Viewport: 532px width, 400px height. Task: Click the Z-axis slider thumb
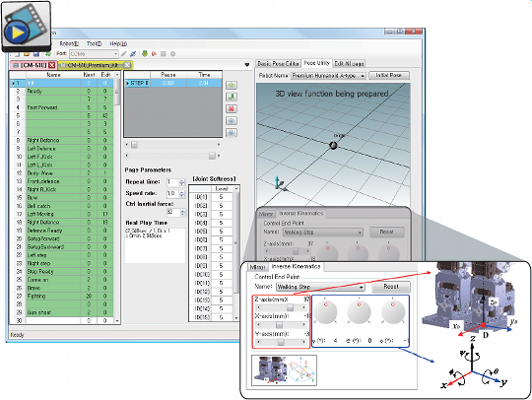click(x=290, y=307)
